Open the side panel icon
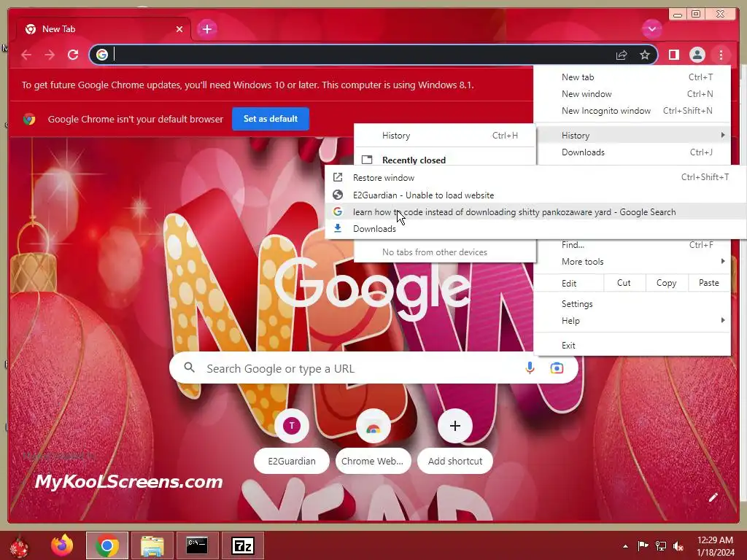Image resolution: width=747 pixels, height=560 pixels. [673, 55]
